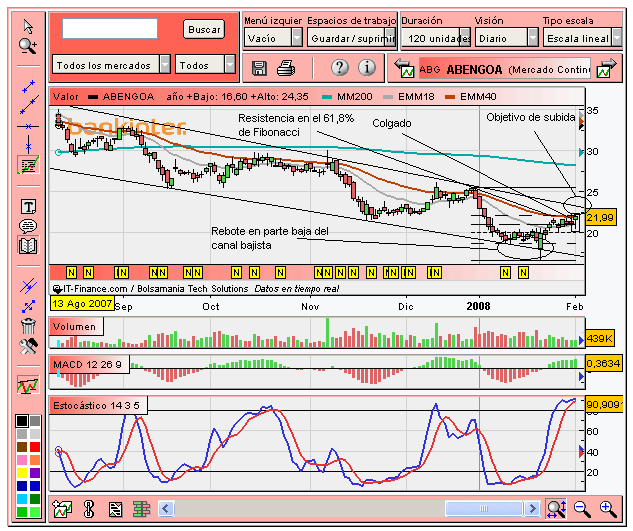Click the '13 Ago 2007' date label
The height and width of the screenshot is (531, 633).
tap(82, 304)
